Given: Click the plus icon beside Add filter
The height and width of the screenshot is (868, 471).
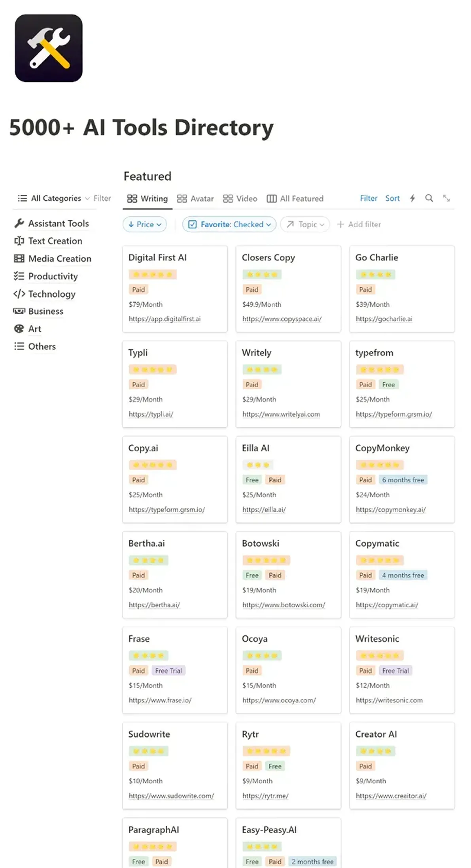Looking at the screenshot, I should pyautogui.click(x=340, y=225).
